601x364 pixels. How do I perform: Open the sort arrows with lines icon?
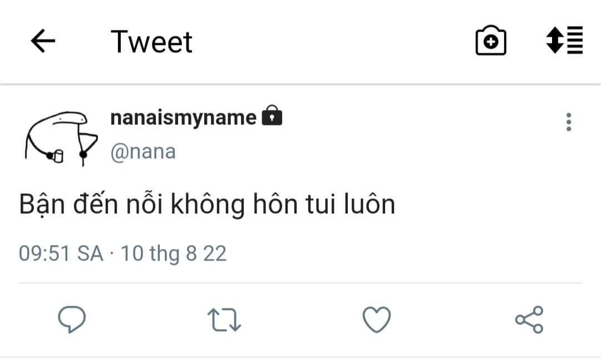(x=565, y=40)
